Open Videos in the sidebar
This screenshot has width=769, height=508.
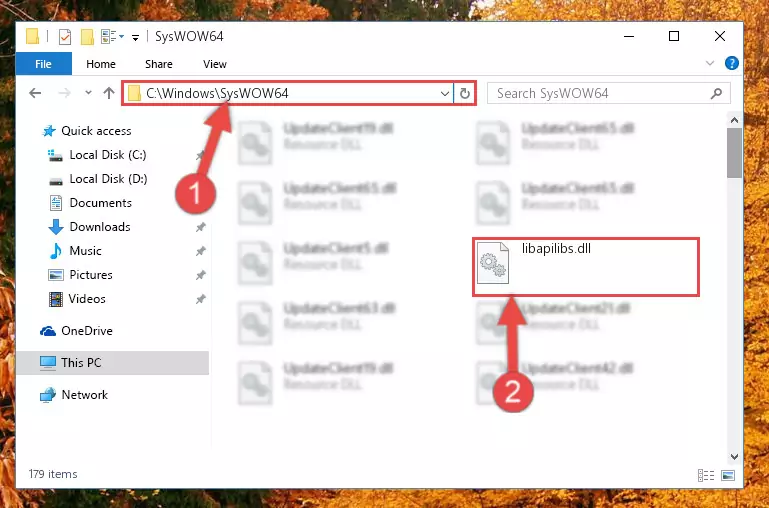[87, 299]
